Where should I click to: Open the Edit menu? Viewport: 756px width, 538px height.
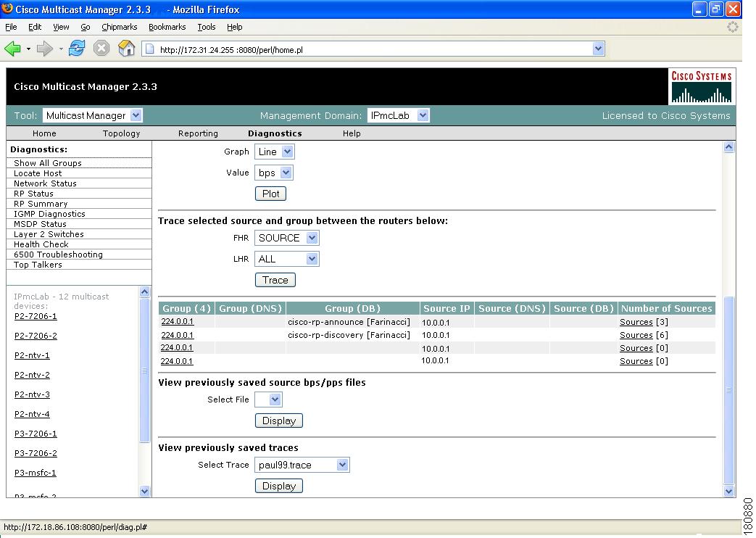pyautogui.click(x=35, y=27)
